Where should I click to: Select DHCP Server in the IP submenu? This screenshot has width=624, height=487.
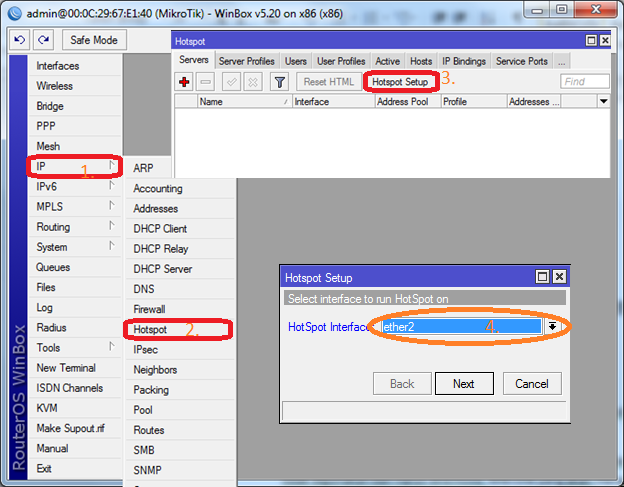click(x=180, y=269)
